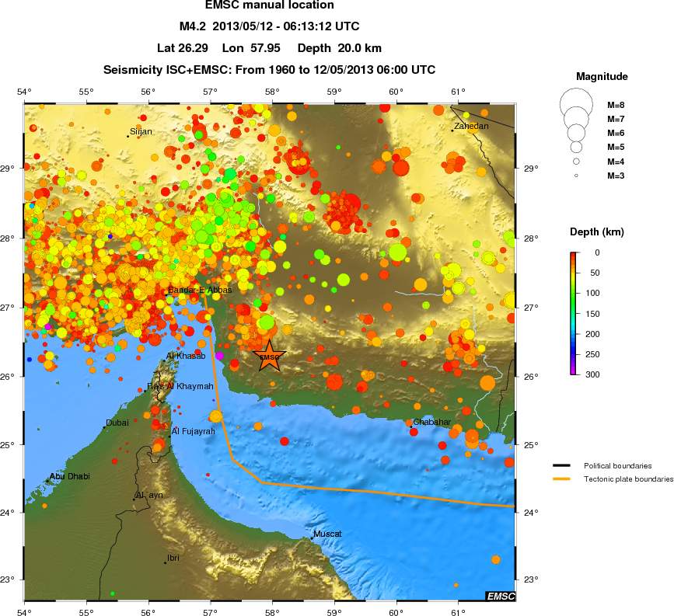The width and height of the screenshot is (674, 616).
Task: Click the M=5 magnitude legend circle
Action: coord(576,147)
